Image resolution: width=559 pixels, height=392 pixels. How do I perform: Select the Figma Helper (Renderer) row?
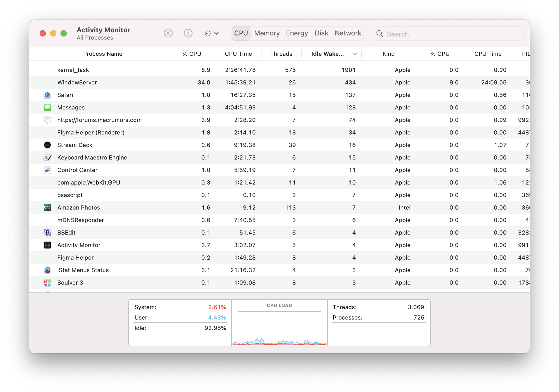(279, 132)
